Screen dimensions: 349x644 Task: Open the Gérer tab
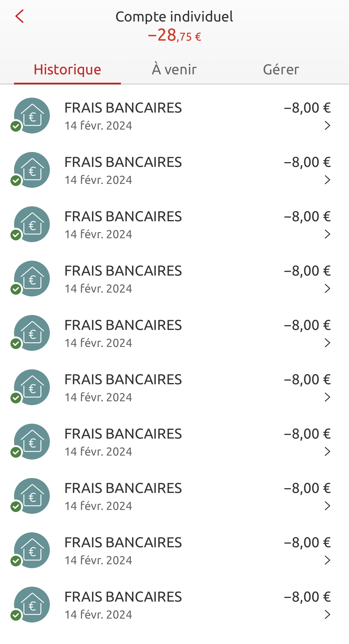(x=281, y=69)
